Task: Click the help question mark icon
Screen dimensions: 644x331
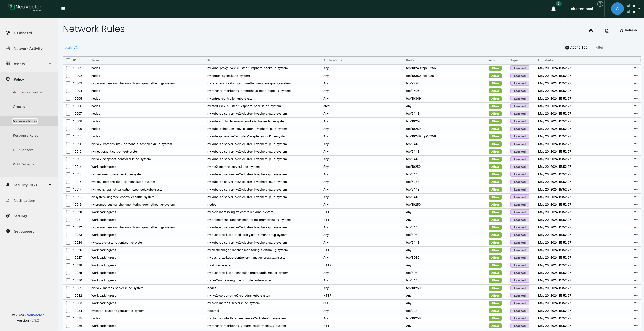Action: [600, 4]
